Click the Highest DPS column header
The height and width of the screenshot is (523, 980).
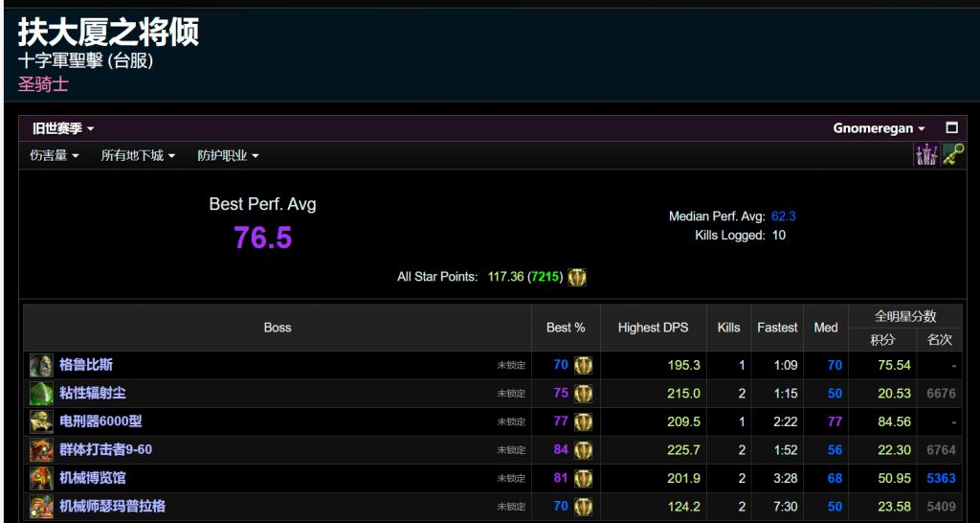pyautogui.click(x=653, y=328)
